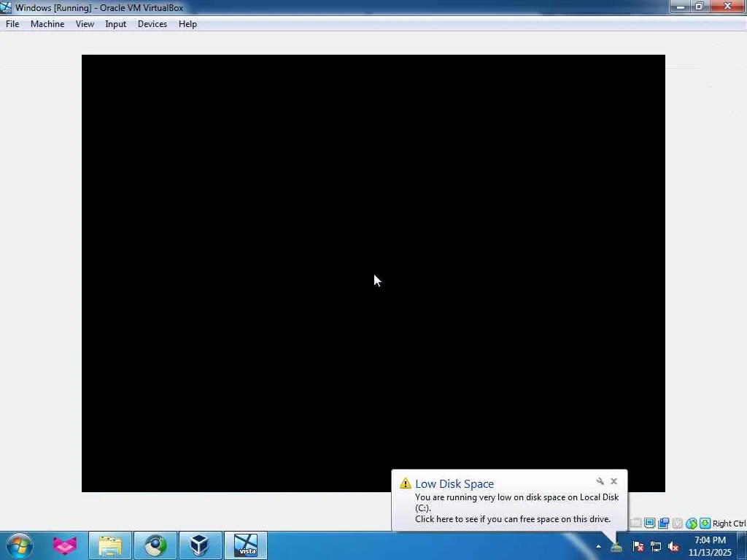Click the Low Disk Space title
Viewport: 747px width, 560px height.
[x=454, y=483]
